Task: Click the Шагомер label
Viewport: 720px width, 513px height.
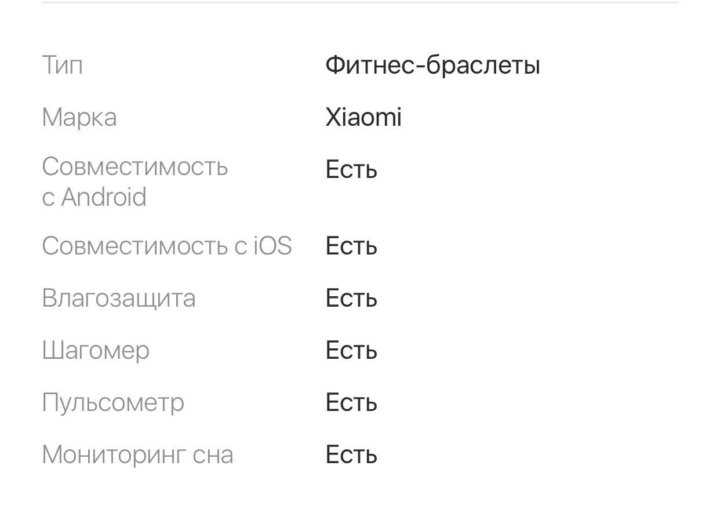Action: [x=96, y=351]
